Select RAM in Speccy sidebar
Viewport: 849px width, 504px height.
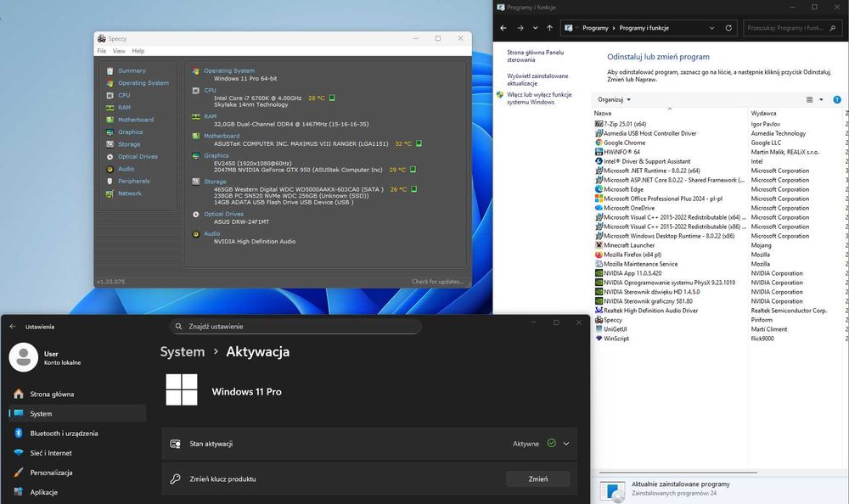point(124,107)
